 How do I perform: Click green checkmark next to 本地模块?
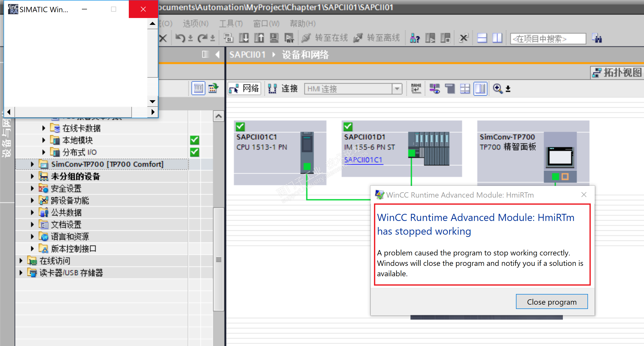tap(195, 140)
